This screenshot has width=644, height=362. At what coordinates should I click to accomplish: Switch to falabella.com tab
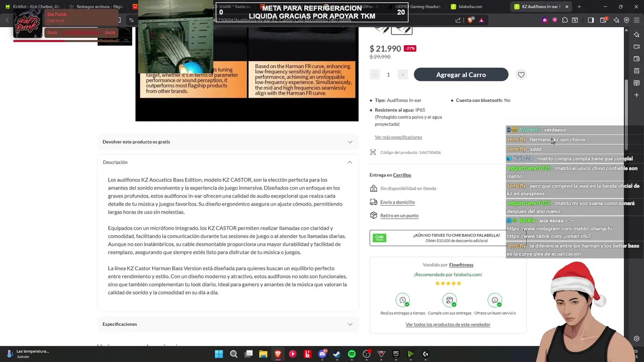tap(475, 7)
